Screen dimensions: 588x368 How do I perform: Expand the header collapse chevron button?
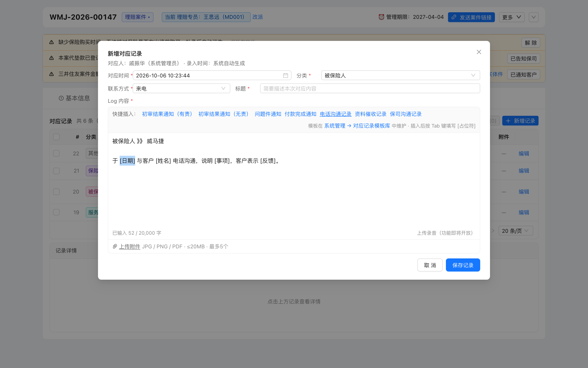pyautogui.click(x=534, y=17)
